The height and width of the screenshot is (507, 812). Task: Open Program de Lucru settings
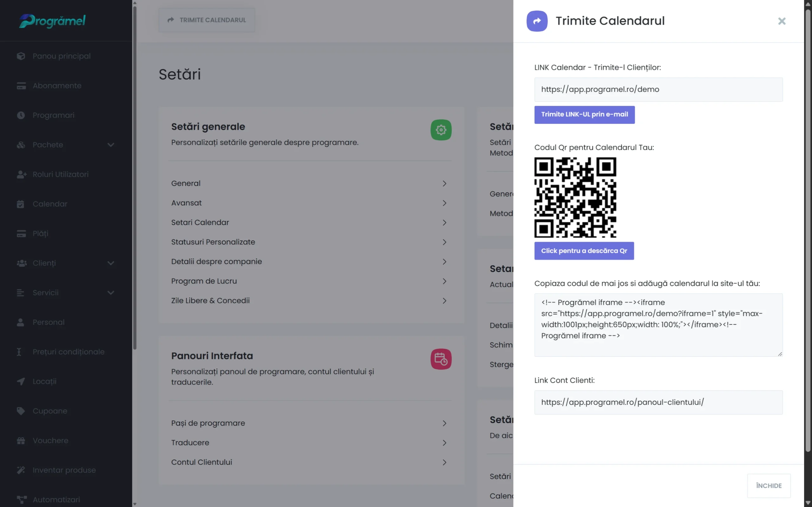pyautogui.click(x=309, y=281)
